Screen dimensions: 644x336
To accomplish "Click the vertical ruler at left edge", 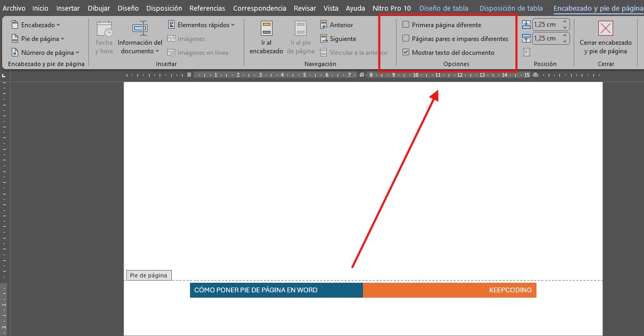I will tap(4, 208).
